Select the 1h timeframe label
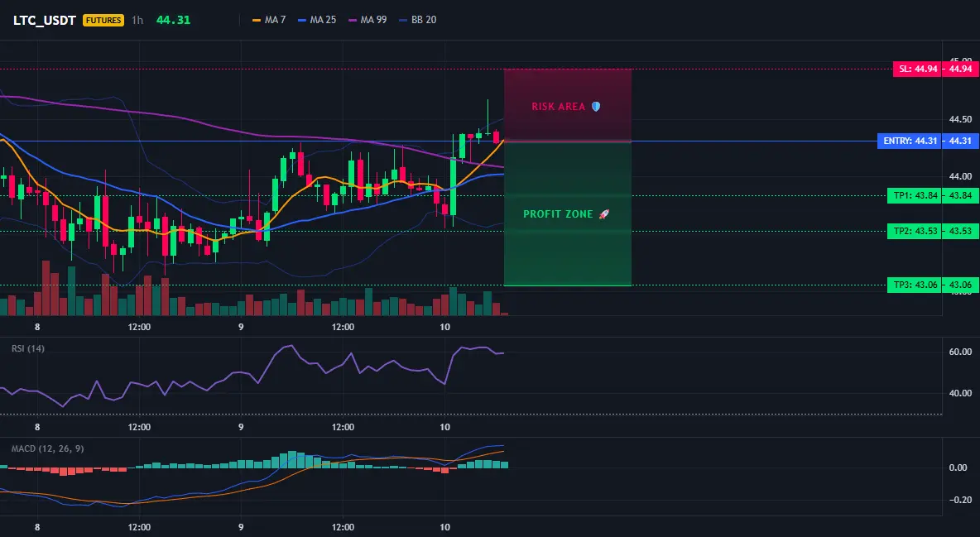Image resolution: width=980 pixels, height=537 pixels. (x=137, y=20)
